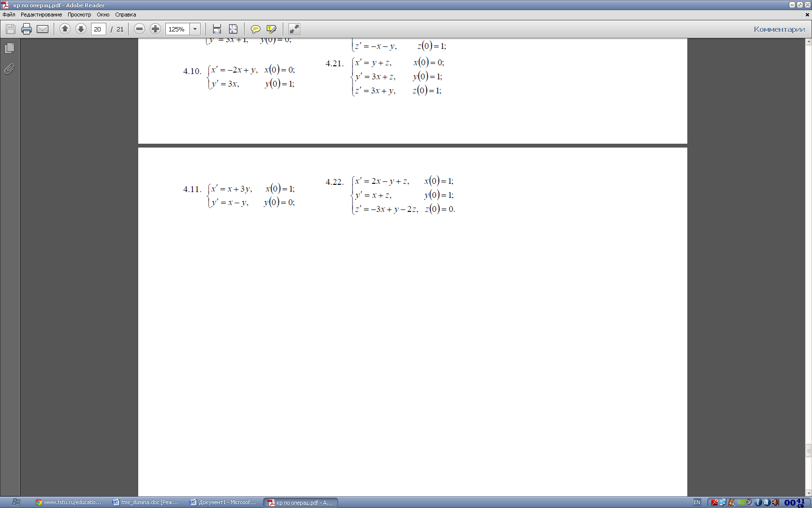Open the Просмотр menu
The height and width of the screenshot is (508, 812).
pyautogui.click(x=79, y=15)
